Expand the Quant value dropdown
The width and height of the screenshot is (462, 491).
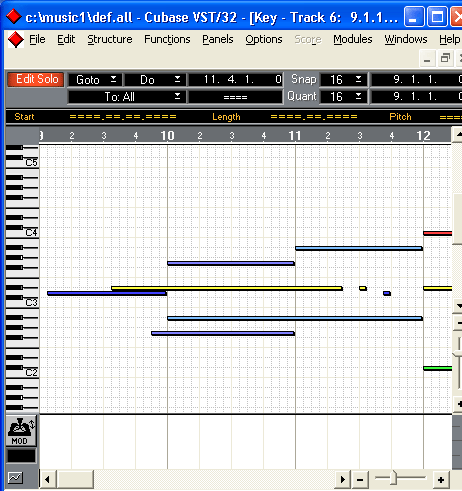tap(343, 97)
